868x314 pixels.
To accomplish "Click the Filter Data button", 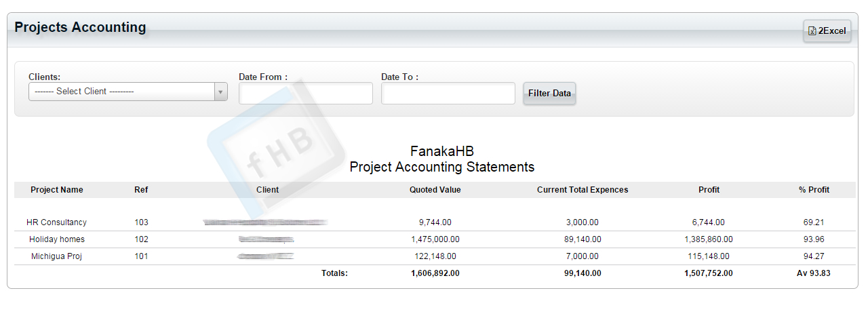I will point(549,94).
